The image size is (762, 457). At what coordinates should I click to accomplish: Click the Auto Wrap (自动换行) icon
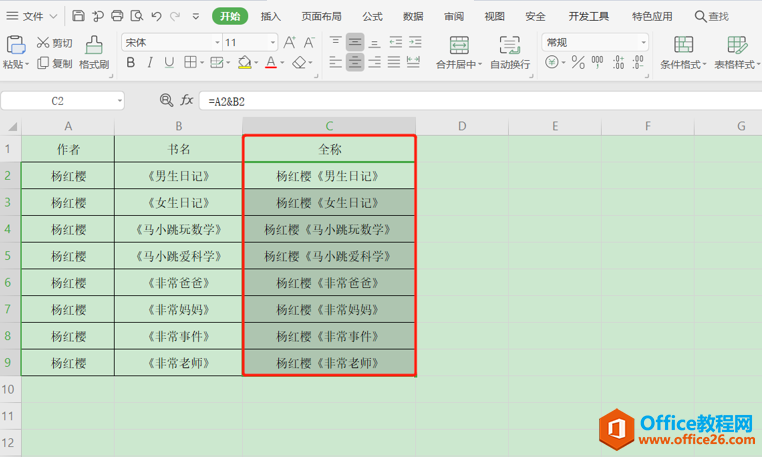point(510,46)
